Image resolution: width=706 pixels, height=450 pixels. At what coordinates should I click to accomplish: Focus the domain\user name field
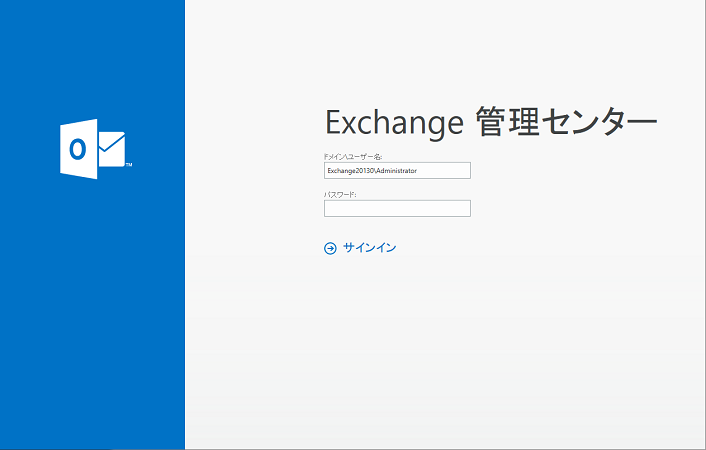pos(397,171)
